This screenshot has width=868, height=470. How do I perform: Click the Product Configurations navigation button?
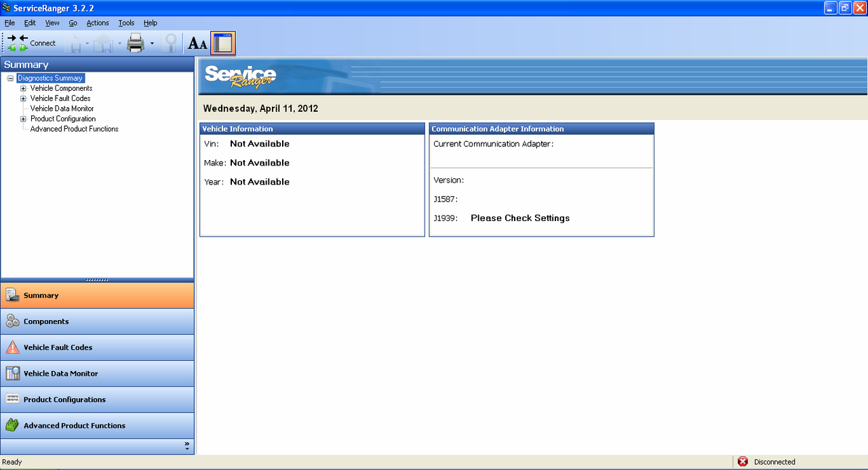pyautogui.click(x=97, y=399)
